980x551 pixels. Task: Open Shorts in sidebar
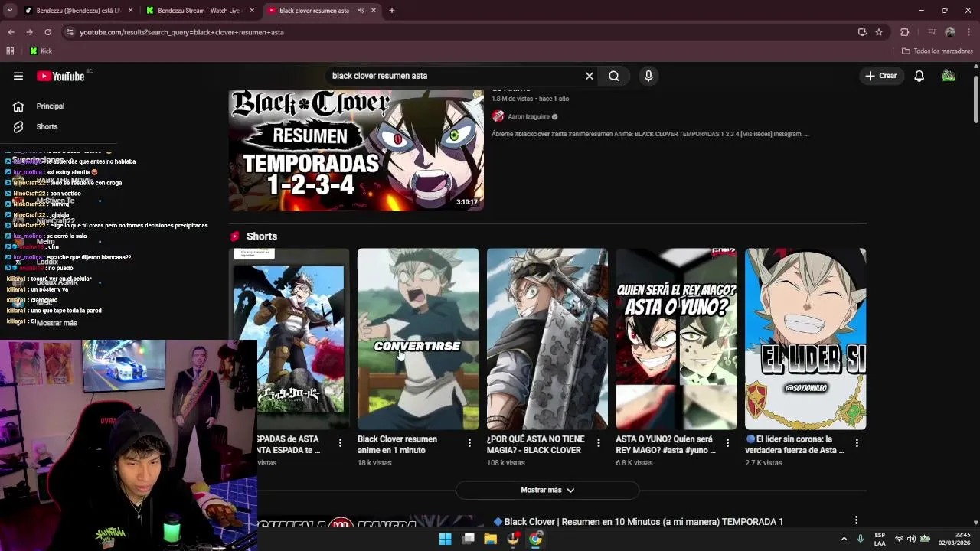click(47, 126)
